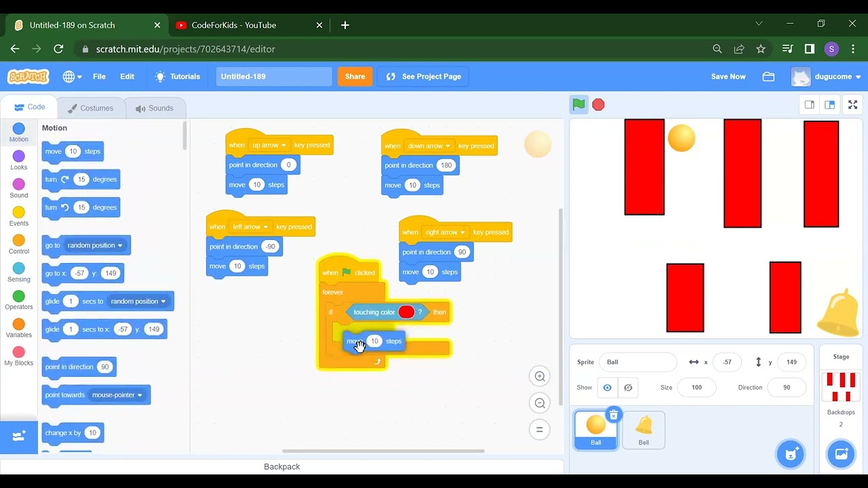
Task: Open the left arrow key dropdown
Action: click(x=250, y=227)
